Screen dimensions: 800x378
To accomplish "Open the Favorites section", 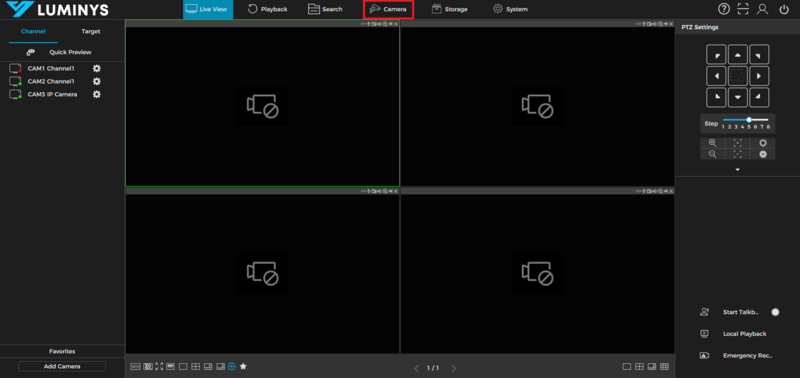I will (62, 351).
